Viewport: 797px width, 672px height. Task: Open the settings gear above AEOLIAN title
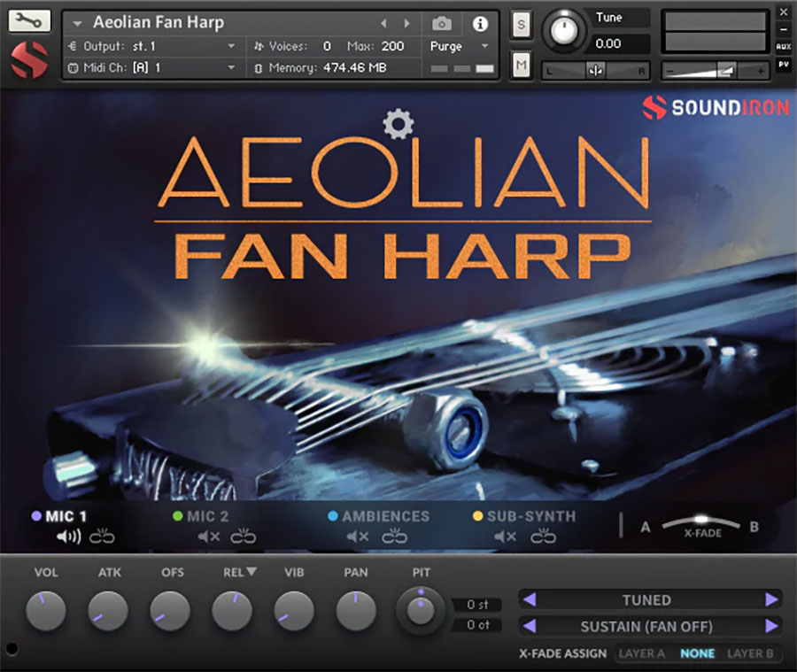coord(398,124)
